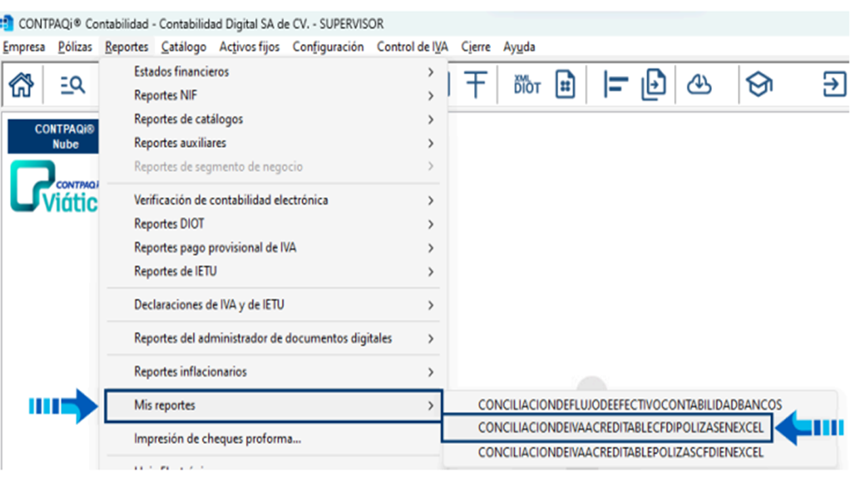The height and width of the screenshot is (488, 868).
Task: Select Reportes del administrador de documentos digitales
Action: 273,338
